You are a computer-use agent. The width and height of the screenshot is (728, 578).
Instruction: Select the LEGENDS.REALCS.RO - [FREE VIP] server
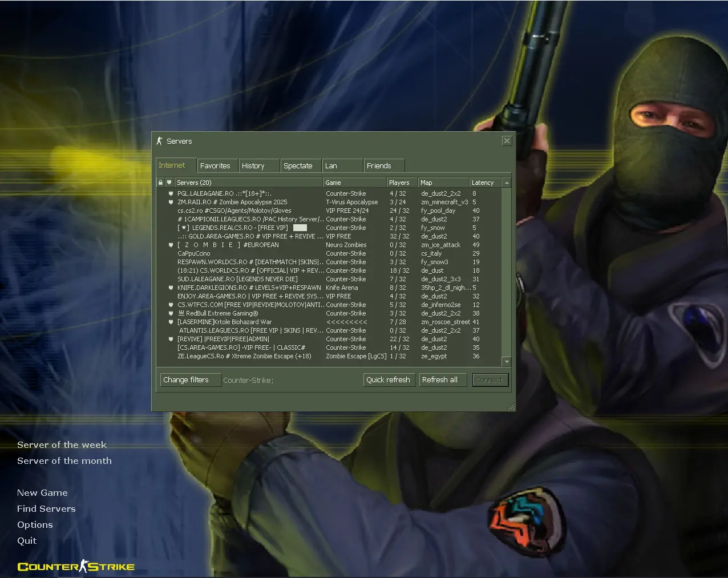pyautogui.click(x=329, y=228)
